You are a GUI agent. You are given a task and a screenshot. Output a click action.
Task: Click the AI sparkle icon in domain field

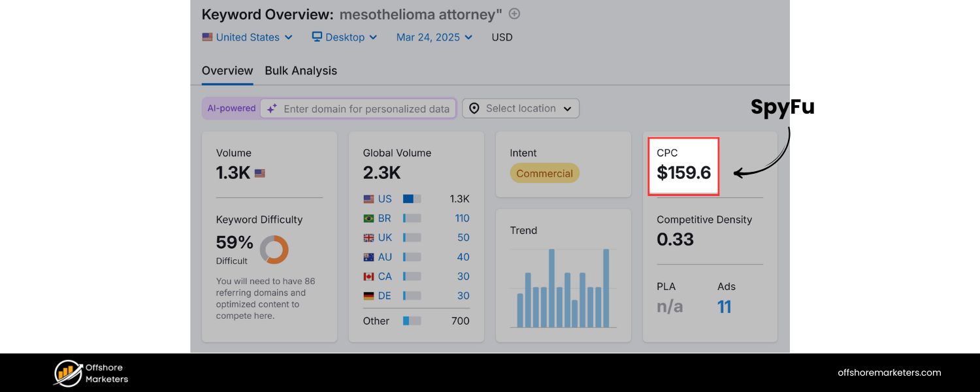[271, 108]
